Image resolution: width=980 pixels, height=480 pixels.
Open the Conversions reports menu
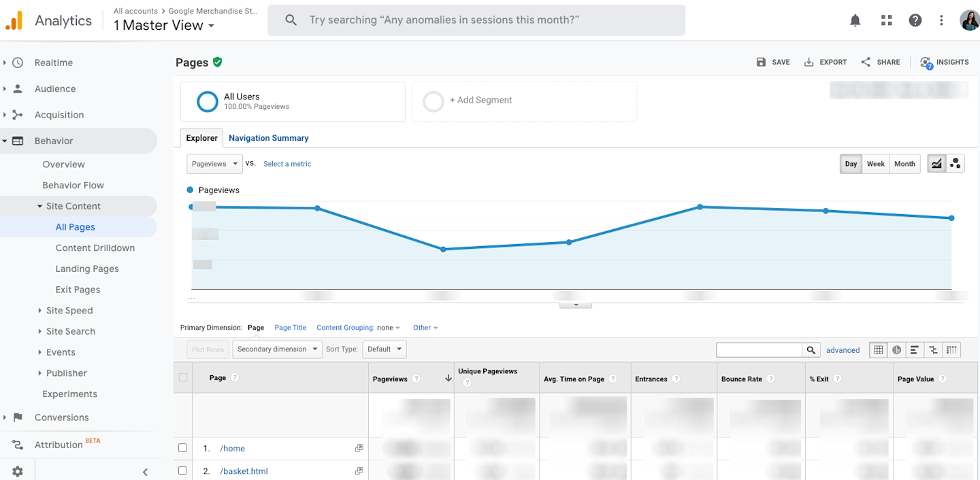[x=61, y=417]
